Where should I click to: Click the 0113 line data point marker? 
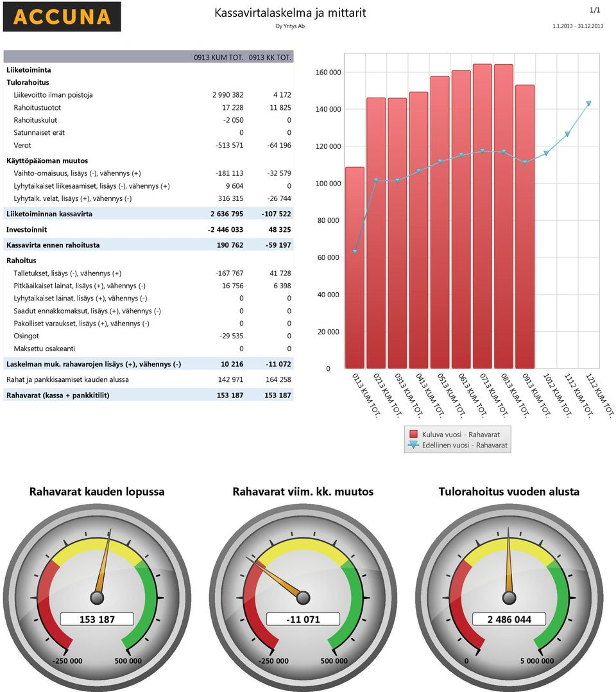[x=355, y=251]
